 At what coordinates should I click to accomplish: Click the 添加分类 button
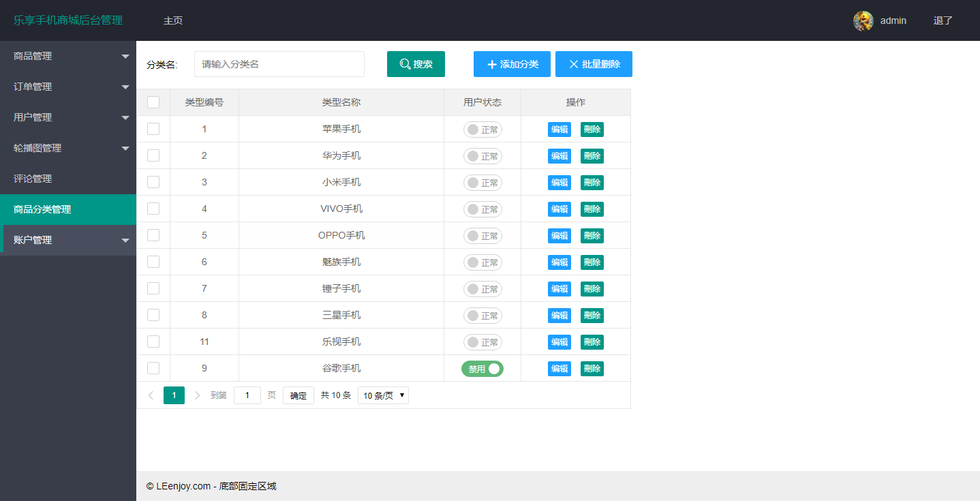(512, 64)
